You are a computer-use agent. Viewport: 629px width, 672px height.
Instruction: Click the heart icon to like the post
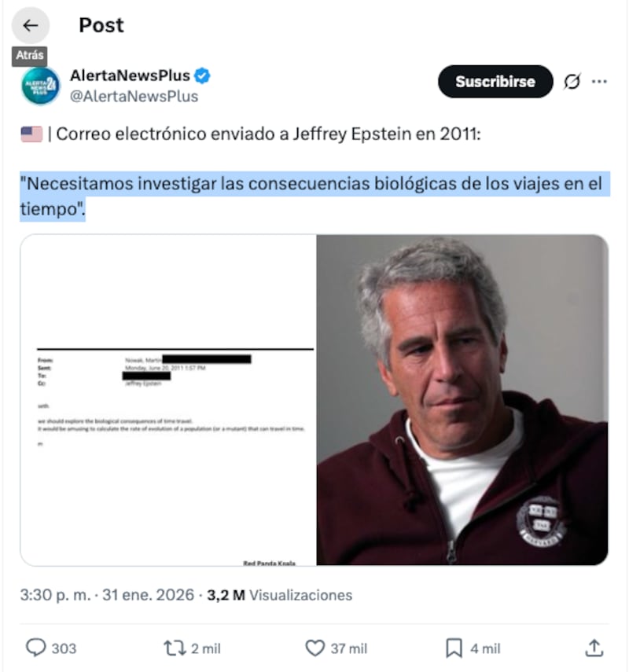coord(317,648)
